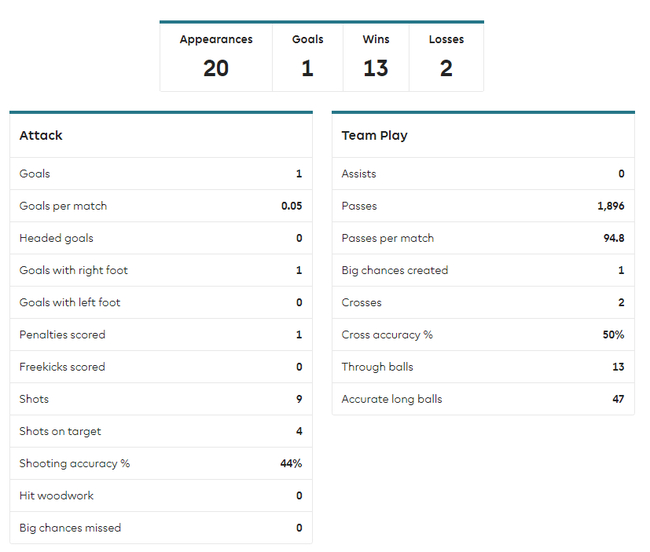Click the Freekicks scored stat label
Viewport: 650px width, 552px height.
(62, 367)
